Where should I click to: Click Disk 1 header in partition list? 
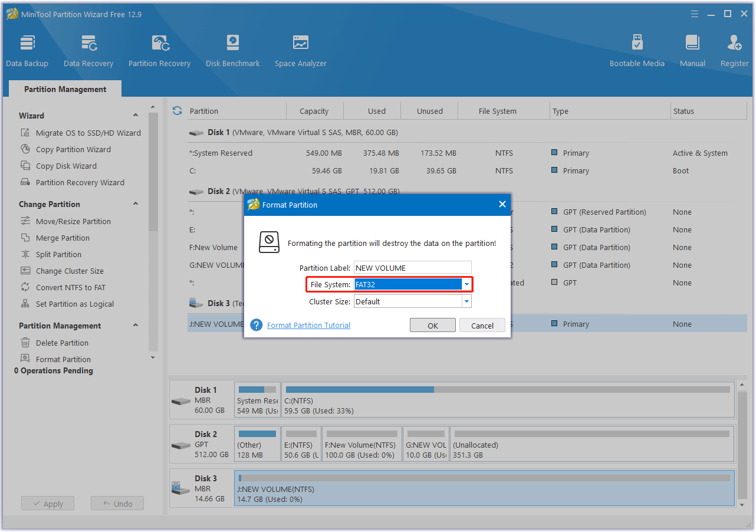click(x=467, y=132)
